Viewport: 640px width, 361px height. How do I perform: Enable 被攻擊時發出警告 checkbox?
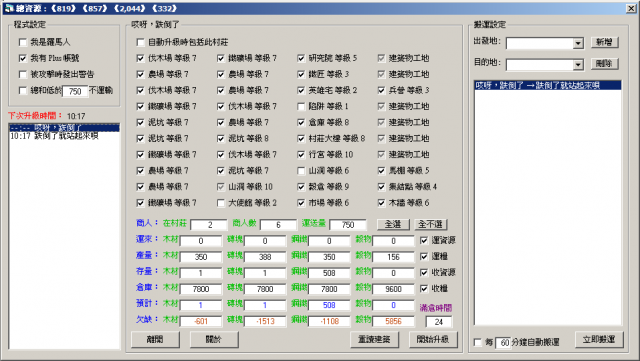tap(23, 74)
